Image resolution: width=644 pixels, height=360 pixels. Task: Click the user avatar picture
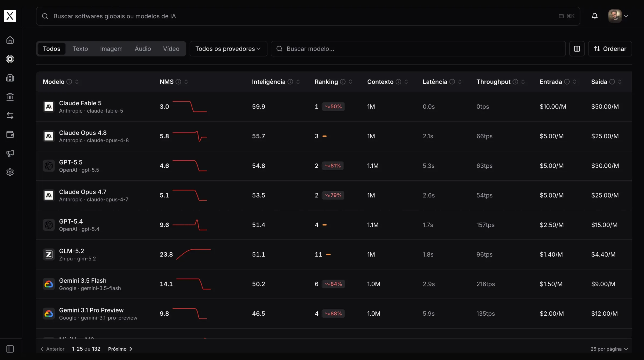pos(615,16)
